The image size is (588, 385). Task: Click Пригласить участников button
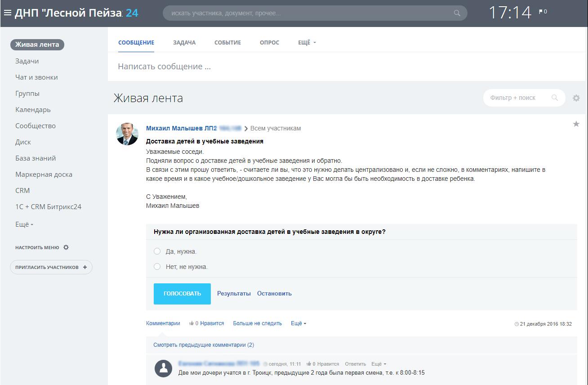[51, 267]
